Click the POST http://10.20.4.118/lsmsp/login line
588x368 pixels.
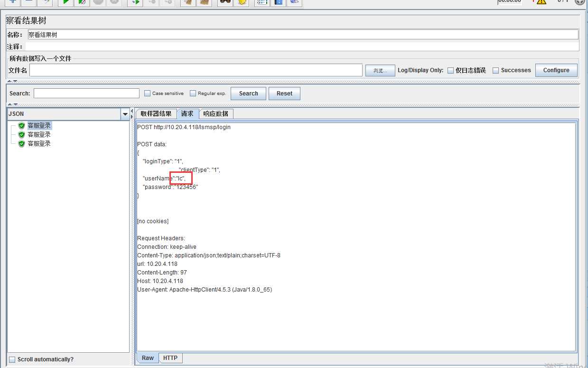pos(184,127)
